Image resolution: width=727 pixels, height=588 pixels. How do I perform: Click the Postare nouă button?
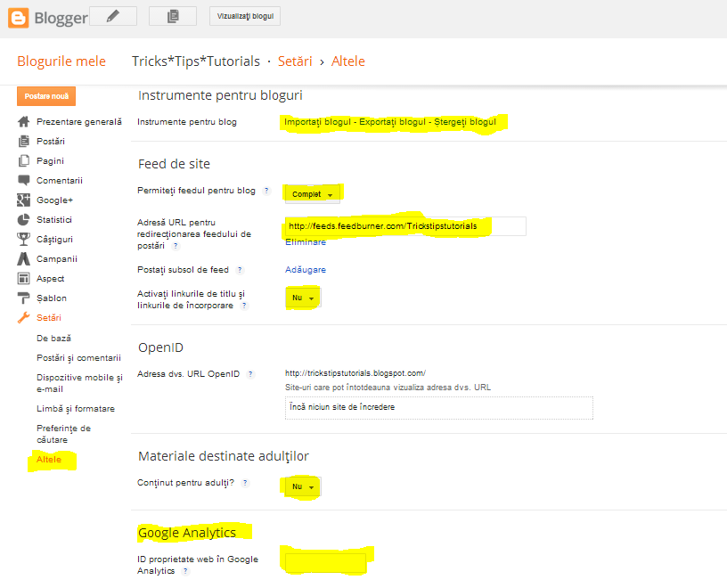tap(46, 96)
